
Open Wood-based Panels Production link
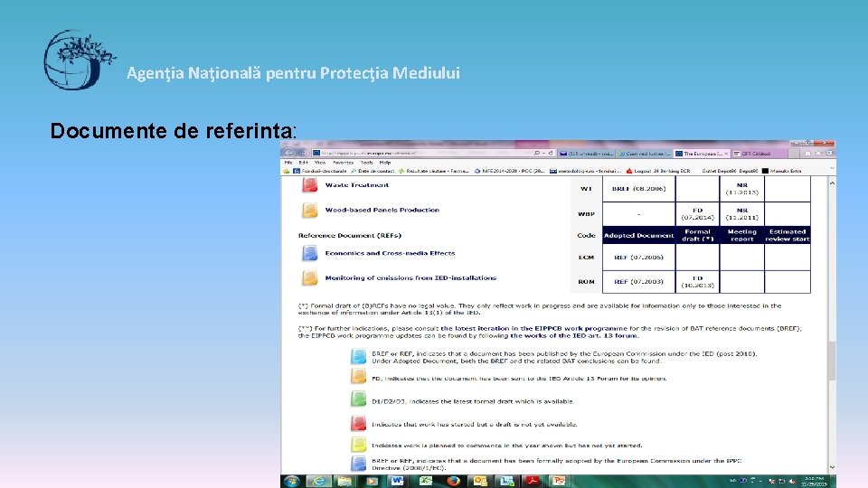pyautogui.click(x=382, y=211)
